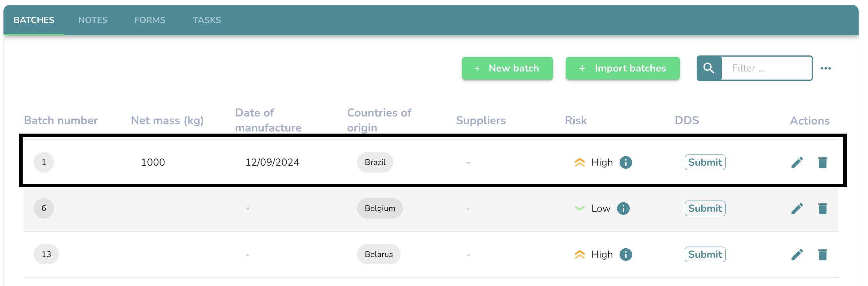Switch to the Notes tab
The height and width of the screenshot is (286, 868).
coord(93,20)
